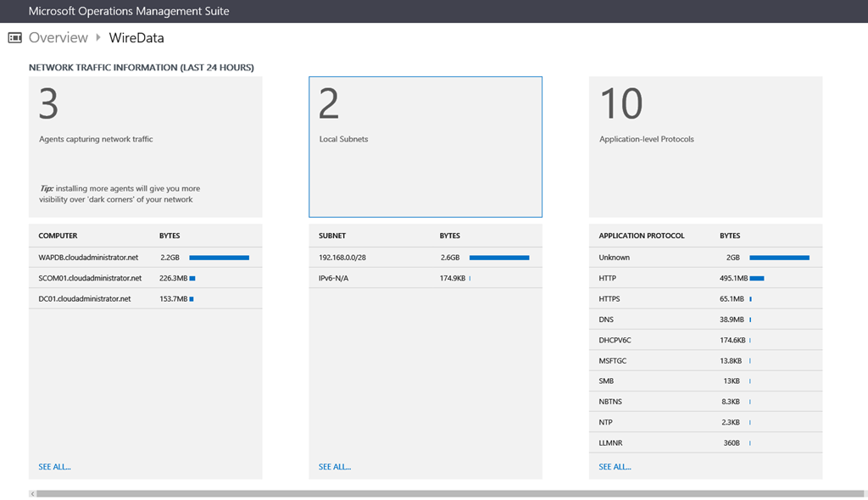Select the WireData breadcrumb label
This screenshot has height=500, width=868.
point(136,37)
